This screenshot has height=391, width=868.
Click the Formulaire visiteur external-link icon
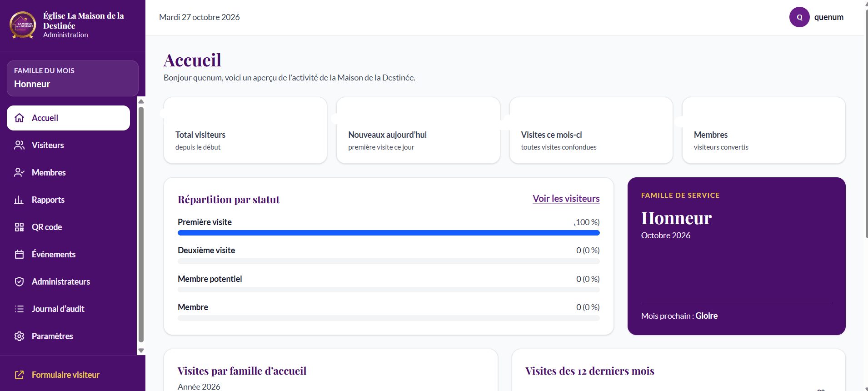point(19,375)
